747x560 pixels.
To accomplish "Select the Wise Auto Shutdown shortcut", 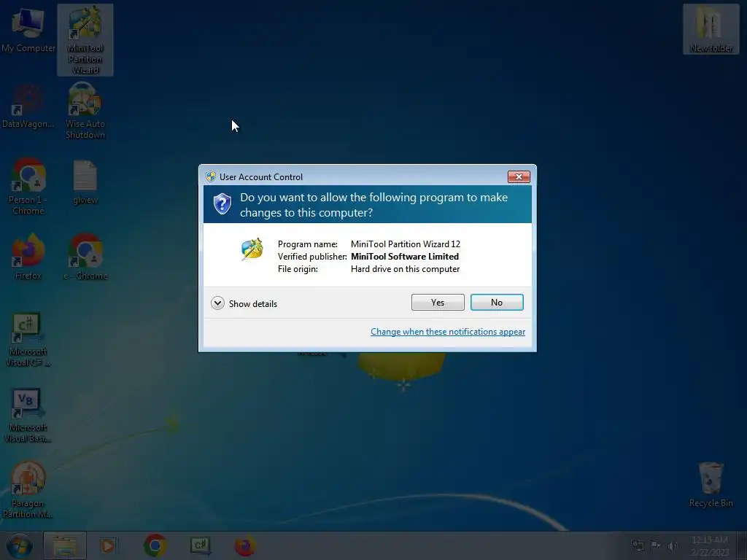I will coord(85,111).
